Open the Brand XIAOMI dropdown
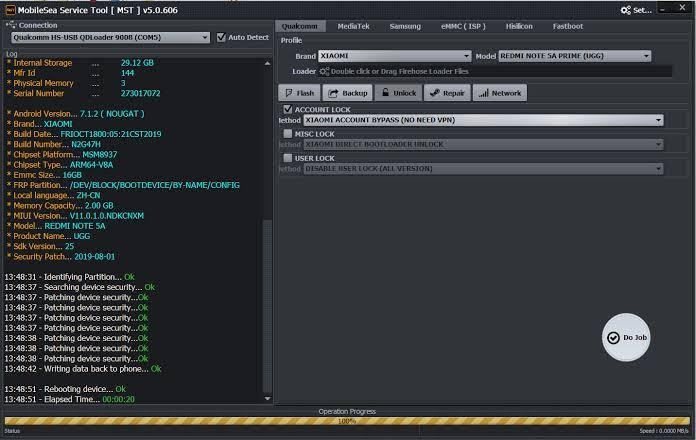This screenshot has height=440, width=696. tap(395, 56)
